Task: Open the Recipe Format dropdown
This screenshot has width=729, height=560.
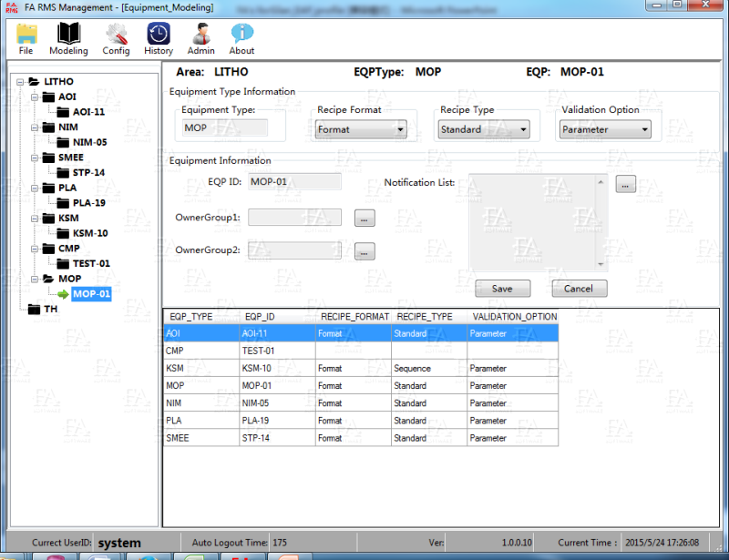Action: click(x=361, y=129)
